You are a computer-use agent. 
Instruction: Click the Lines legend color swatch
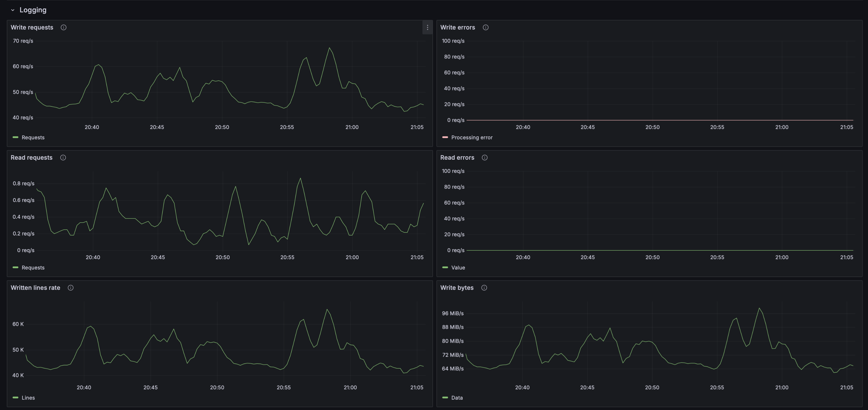coord(16,397)
